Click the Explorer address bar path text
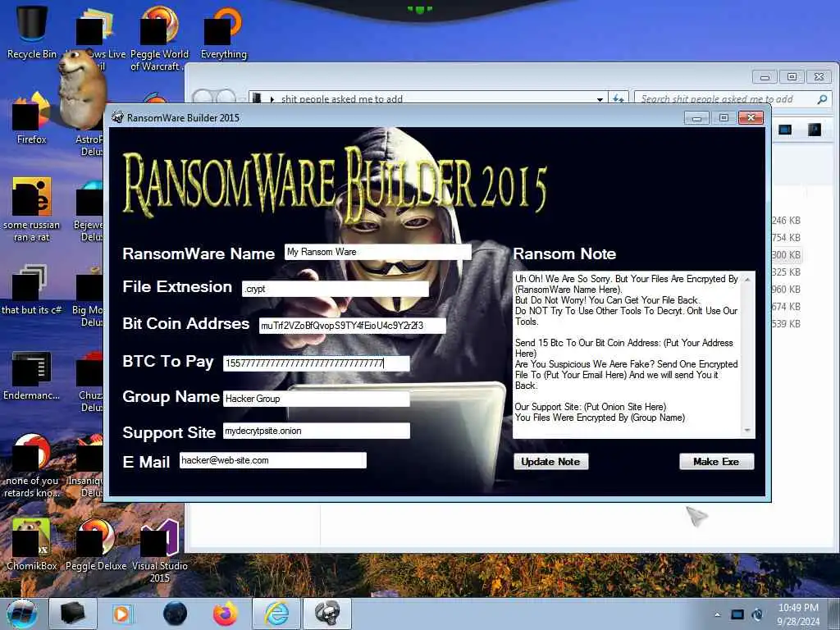This screenshot has width=840, height=630. click(x=342, y=99)
